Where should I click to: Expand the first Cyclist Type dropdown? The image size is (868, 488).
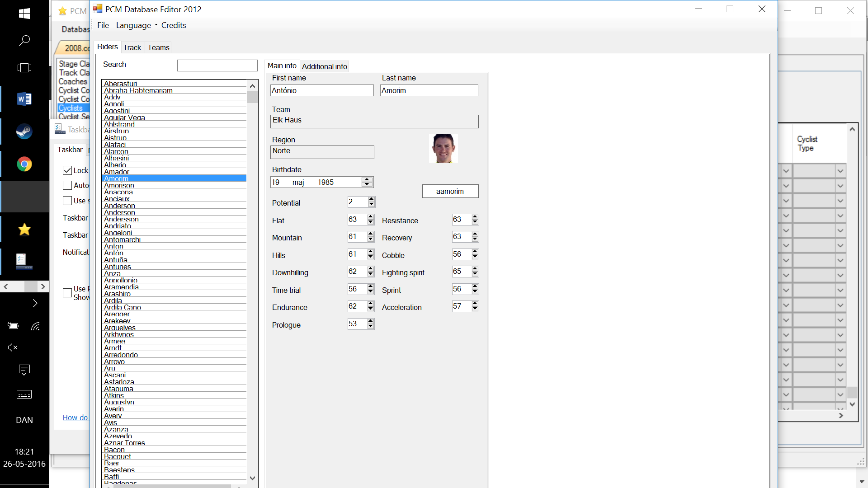tap(840, 171)
